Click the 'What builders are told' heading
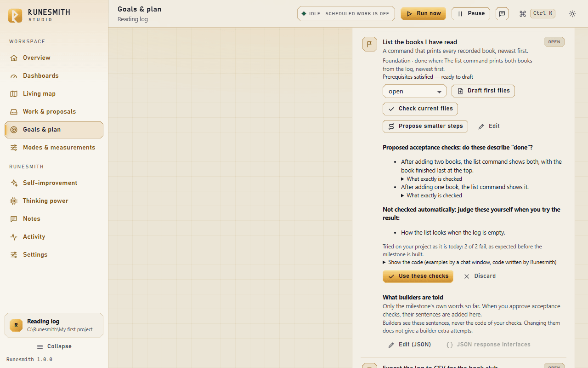Image resolution: width=588 pixels, height=368 pixels. tap(413, 298)
